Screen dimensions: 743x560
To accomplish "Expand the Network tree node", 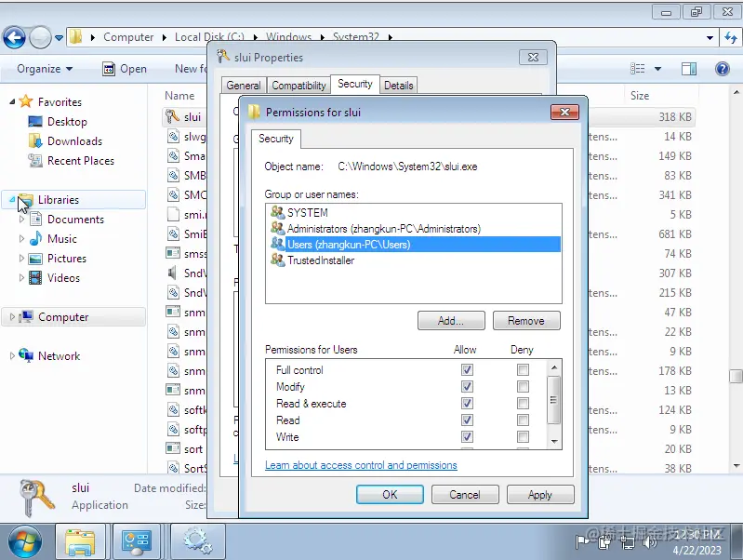I will (12, 355).
